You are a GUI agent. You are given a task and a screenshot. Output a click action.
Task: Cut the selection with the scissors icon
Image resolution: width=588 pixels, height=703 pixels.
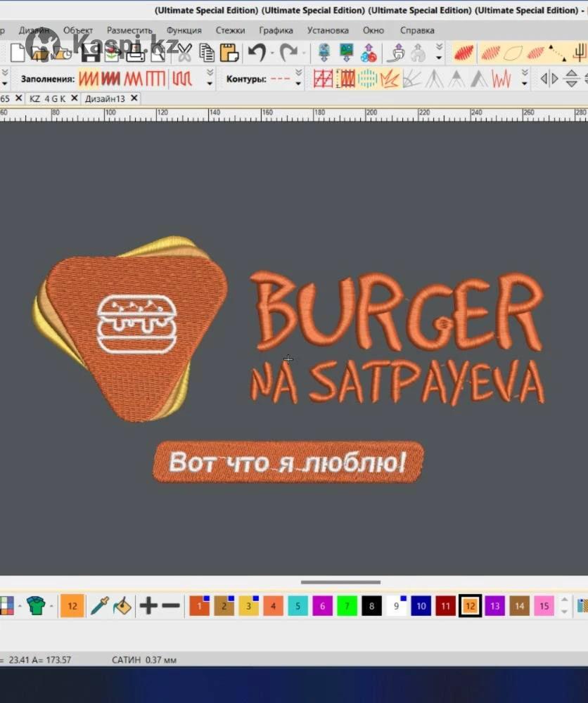click(184, 53)
